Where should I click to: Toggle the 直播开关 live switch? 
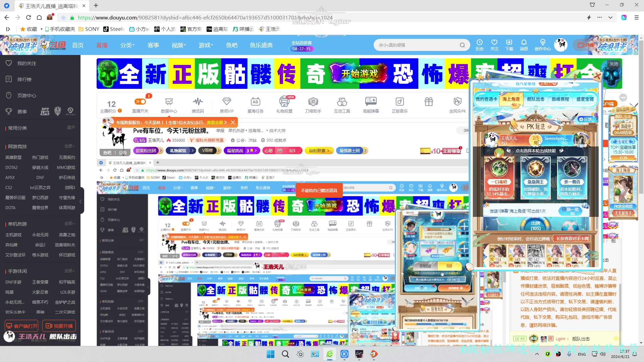tap(140, 102)
